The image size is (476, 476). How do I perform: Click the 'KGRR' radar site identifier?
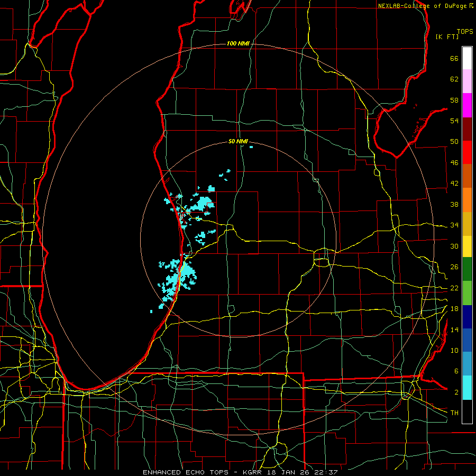click(x=252, y=472)
